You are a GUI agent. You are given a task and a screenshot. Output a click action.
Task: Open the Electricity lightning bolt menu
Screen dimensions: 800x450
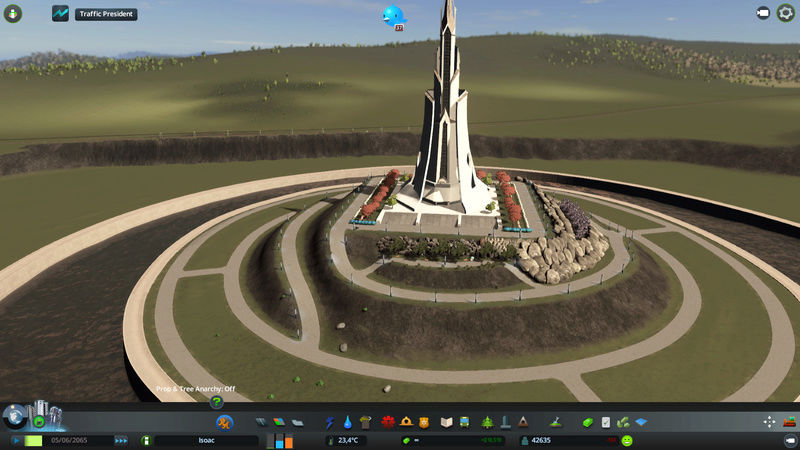point(330,422)
